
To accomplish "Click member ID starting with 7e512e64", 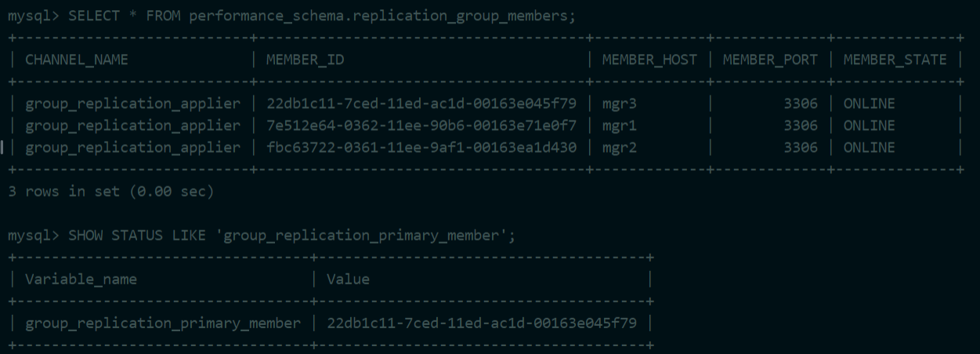I will click(421, 125).
